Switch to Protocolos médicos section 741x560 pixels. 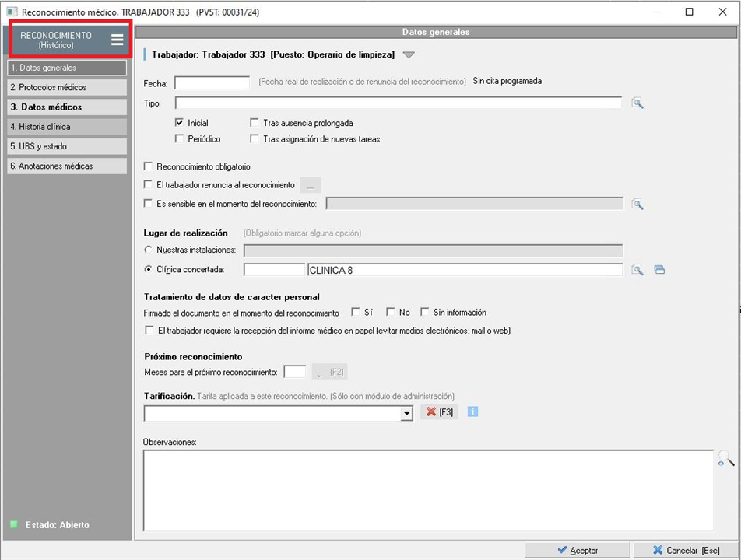[x=67, y=87]
